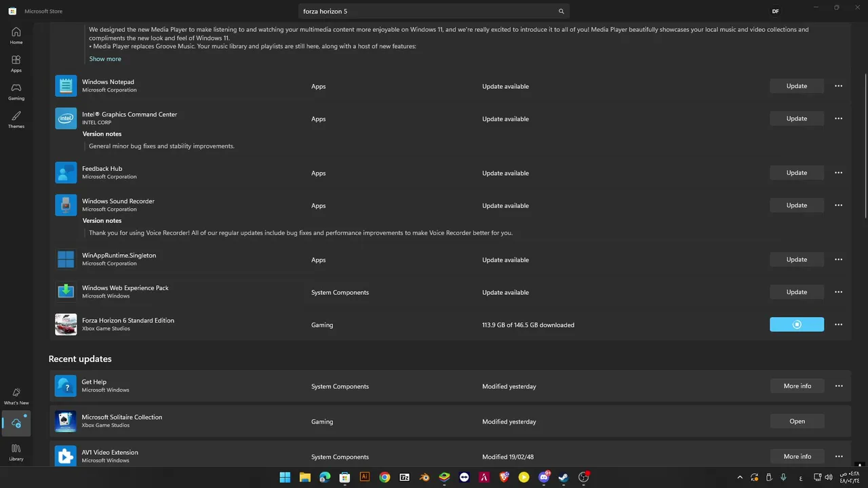868x488 pixels.
Task: Click the Windows Notepad name text
Action: [x=108, y=82]
